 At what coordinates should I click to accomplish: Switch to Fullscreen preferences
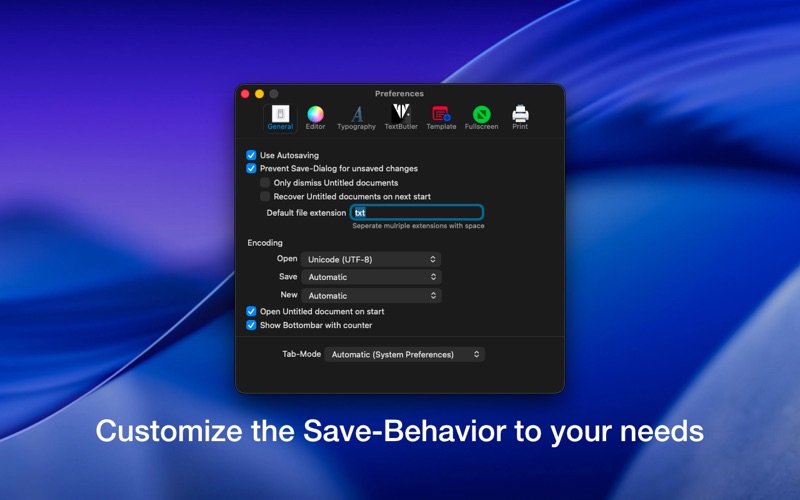pyautogui.click(x=481, y=118)
